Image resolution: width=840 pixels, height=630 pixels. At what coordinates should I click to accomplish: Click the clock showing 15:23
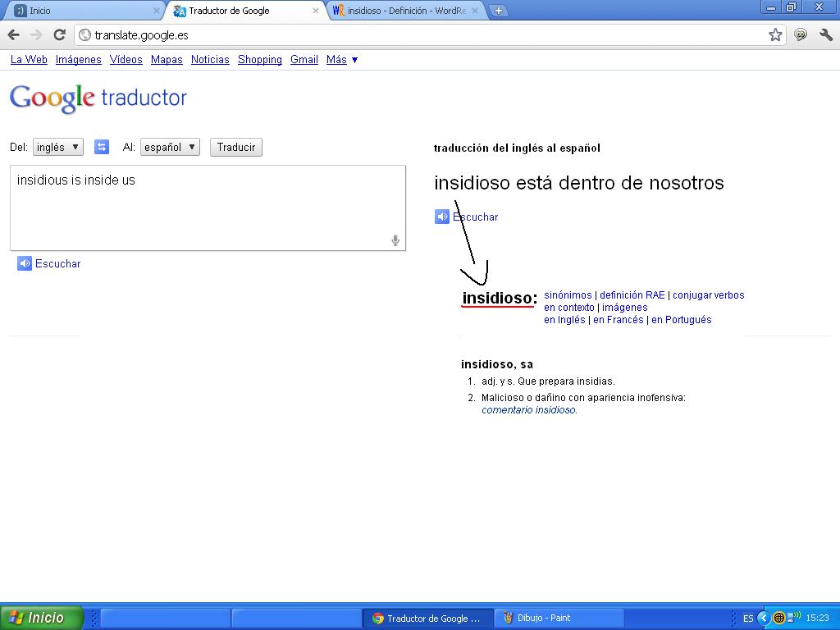coord(818,618)
